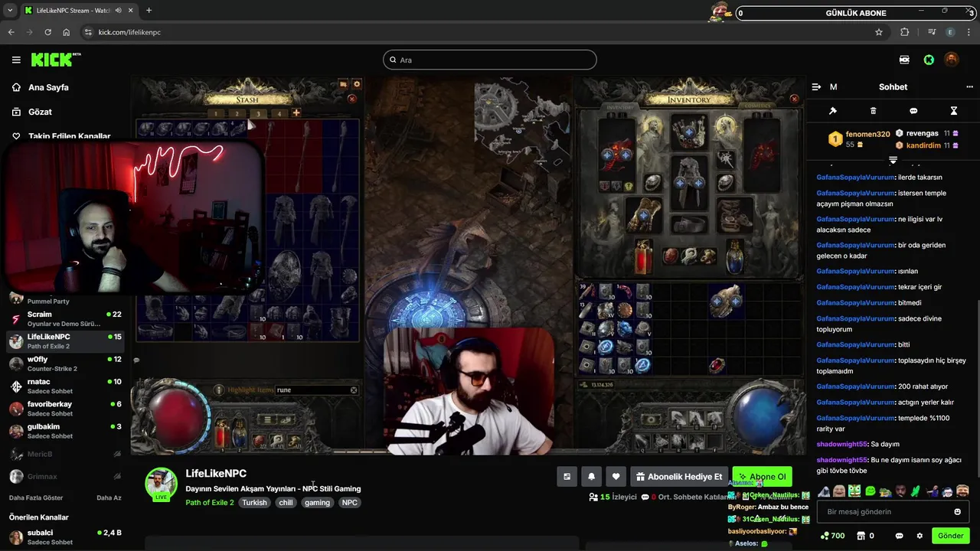Image resolution: width=980 pixels, height=551 pixels.
Task: Open chat settings gear icon
Action: pyautogui.click(x=920, y=536)
